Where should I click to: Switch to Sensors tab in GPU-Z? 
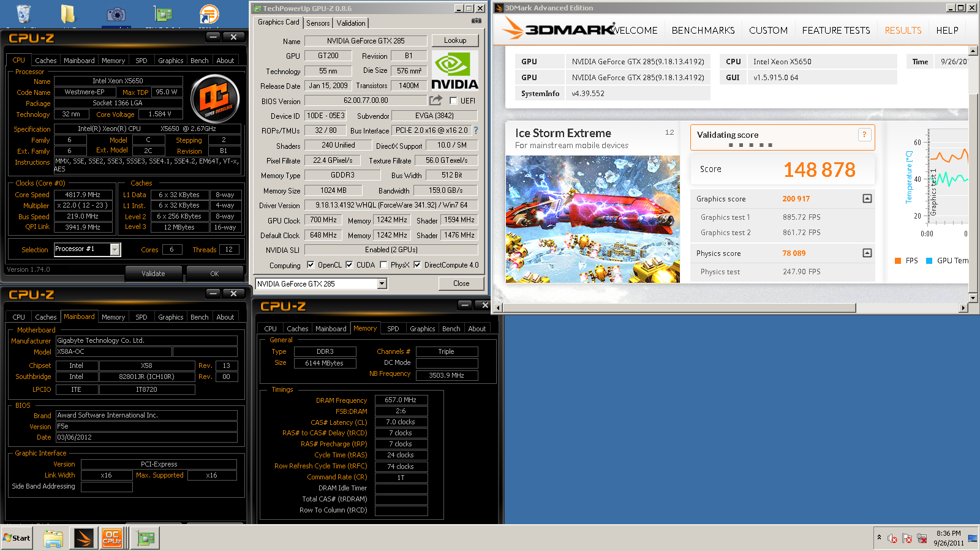click(x=318, y=23)
